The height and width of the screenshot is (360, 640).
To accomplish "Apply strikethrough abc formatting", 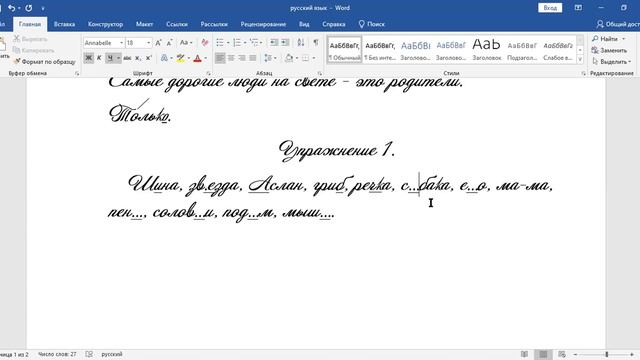I will pyautogui.click(x=127, y=58).
